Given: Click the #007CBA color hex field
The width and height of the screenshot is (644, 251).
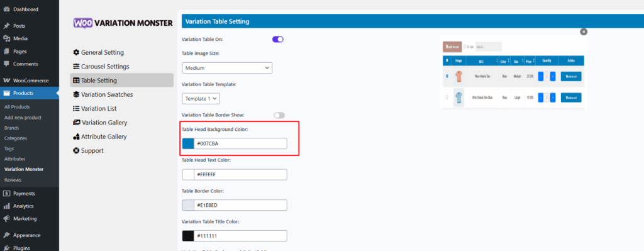Looking at the screenshot, I should pyautogui.click(x=240, y=143).
